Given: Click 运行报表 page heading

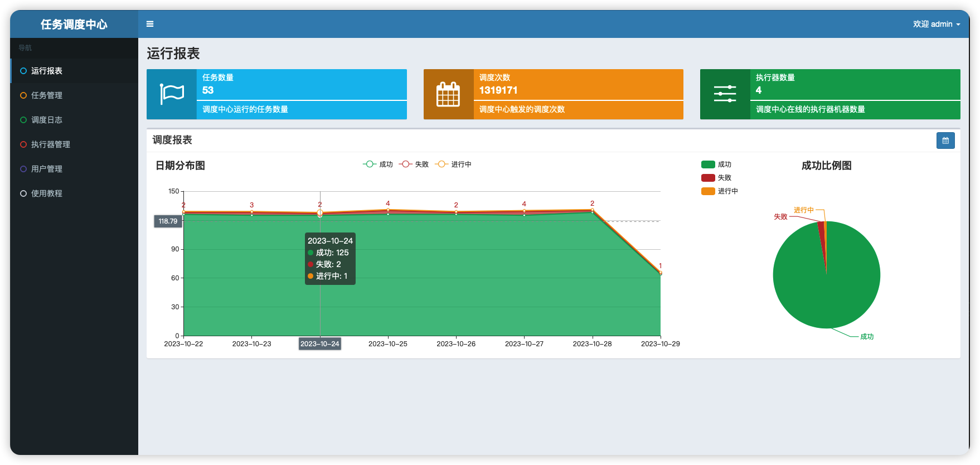Looking at the screenshot, I should tap(173, 54).
